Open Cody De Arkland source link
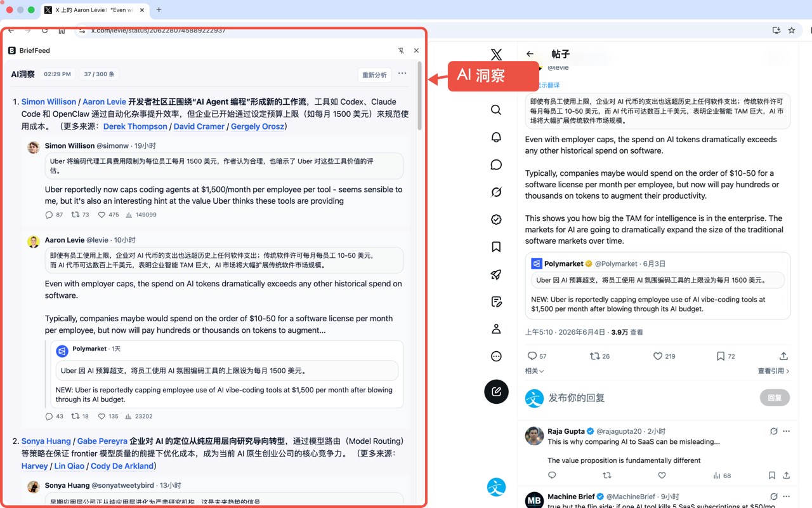Viewport: 812px width, 508px height. pos(122,466)
